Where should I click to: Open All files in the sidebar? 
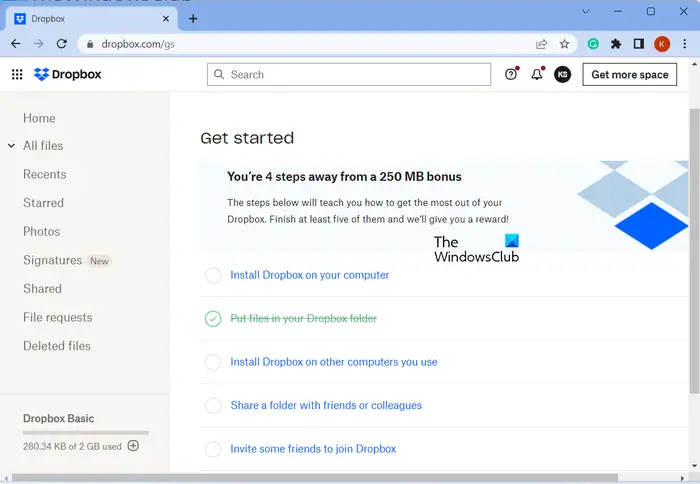point(43,146)
